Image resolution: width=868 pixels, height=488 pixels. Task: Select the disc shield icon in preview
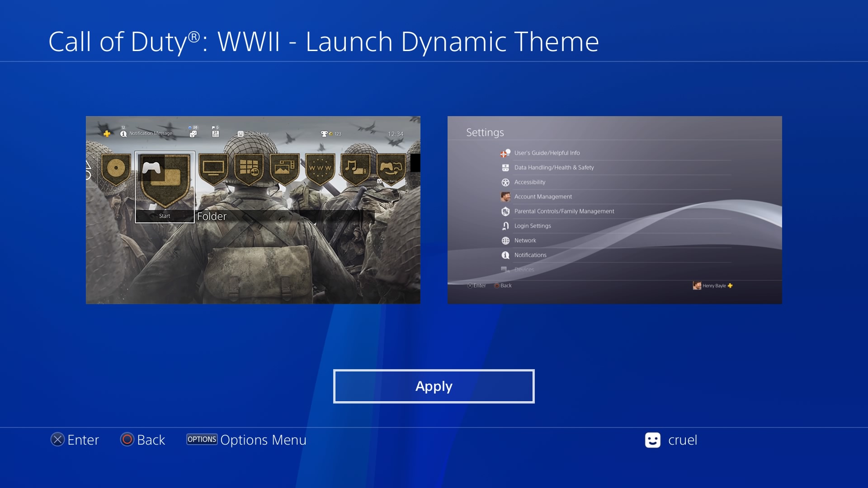[116, 169]
